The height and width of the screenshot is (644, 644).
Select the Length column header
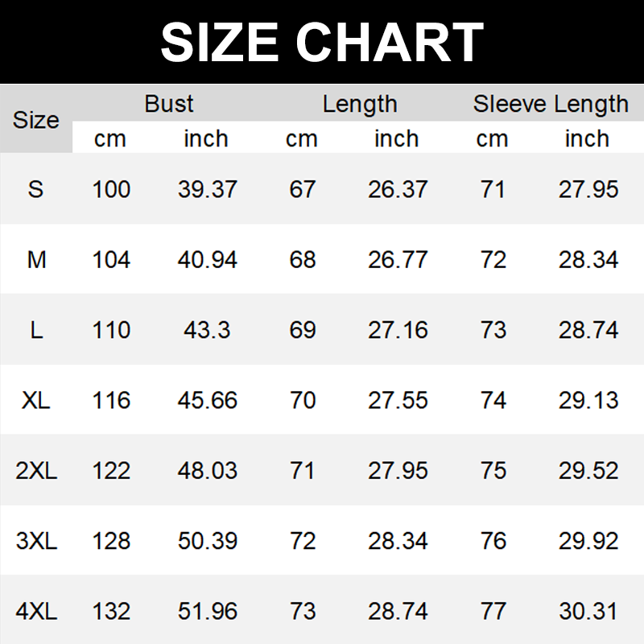(x=360, y=104)
